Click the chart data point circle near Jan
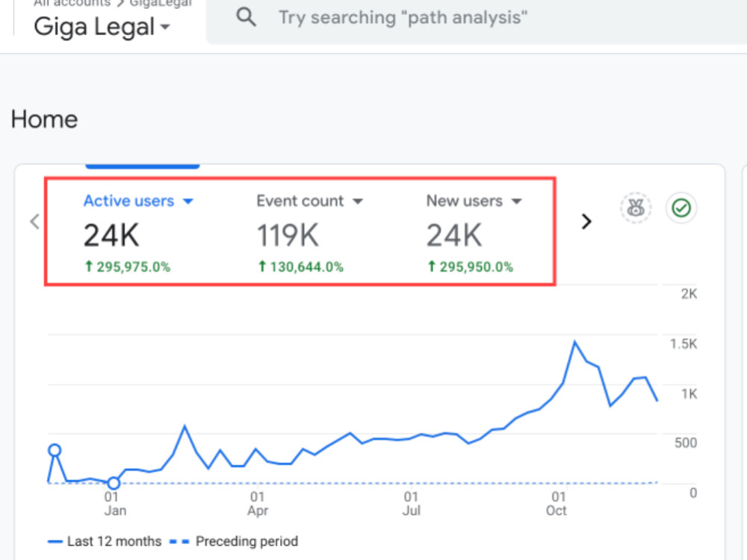747x560 pixels. [114, 483]
